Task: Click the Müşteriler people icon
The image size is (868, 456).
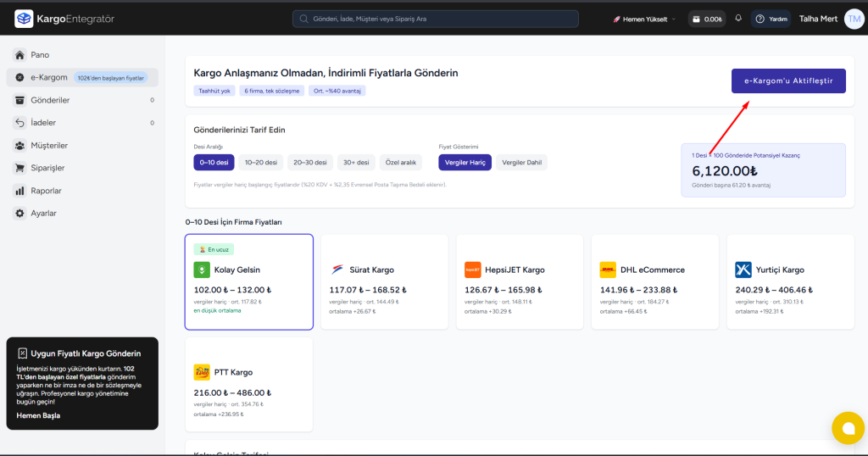Action: click(20, 146)
